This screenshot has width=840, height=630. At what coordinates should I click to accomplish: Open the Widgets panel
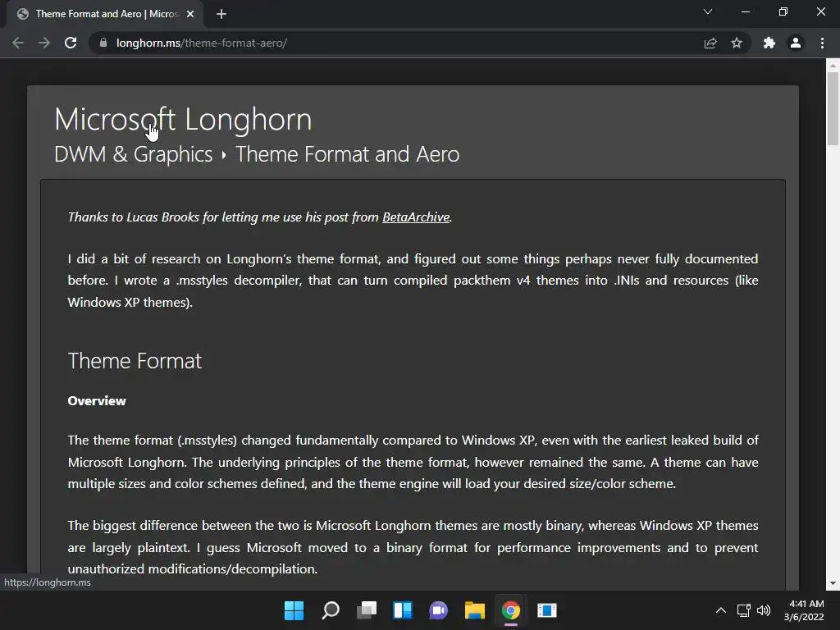pos(402,610)
